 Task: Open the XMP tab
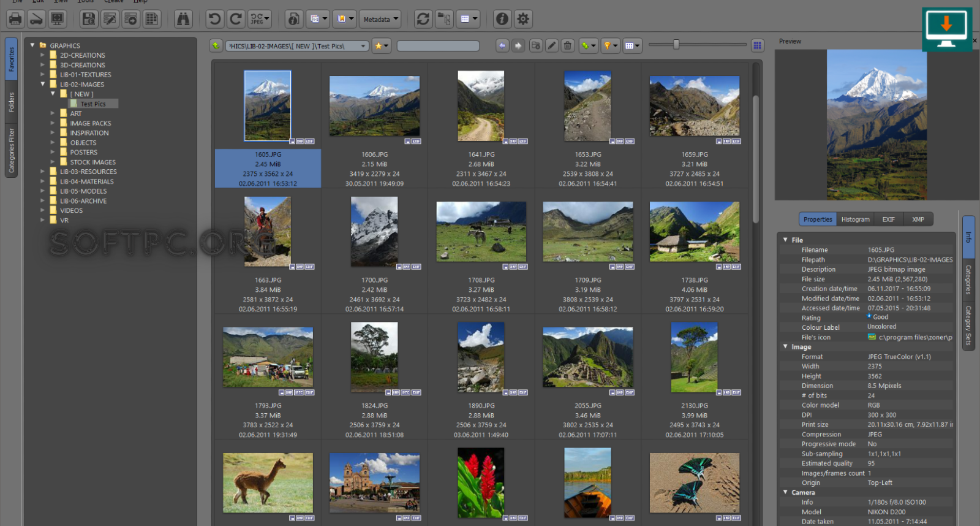[x=918, y=219]
